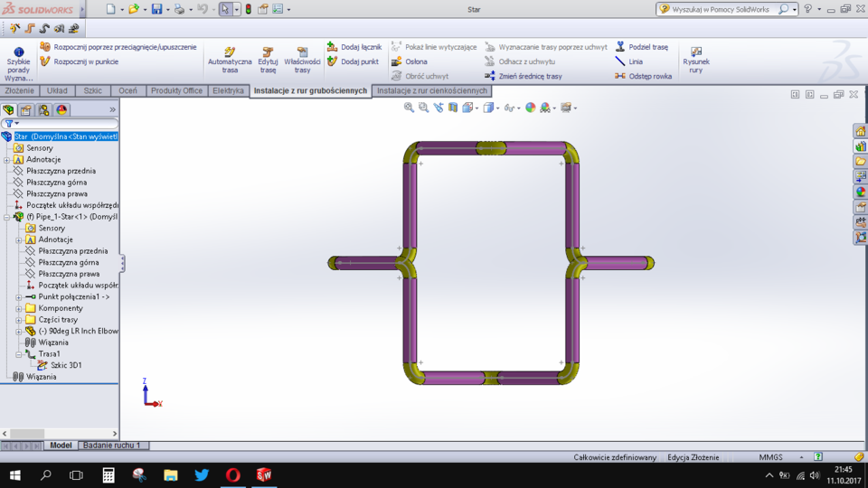
Task: Switch to Oceń tab
Action: click(x=127, y=90)
